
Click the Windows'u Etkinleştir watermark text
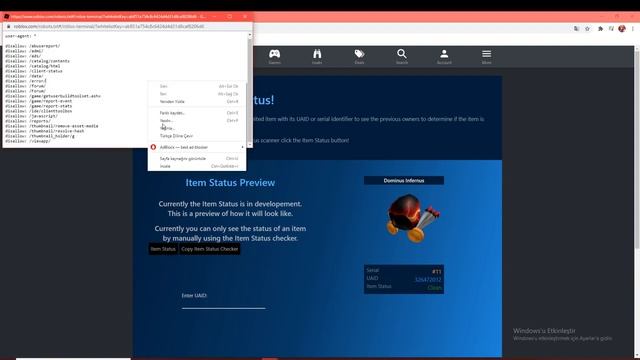(544, 331)
